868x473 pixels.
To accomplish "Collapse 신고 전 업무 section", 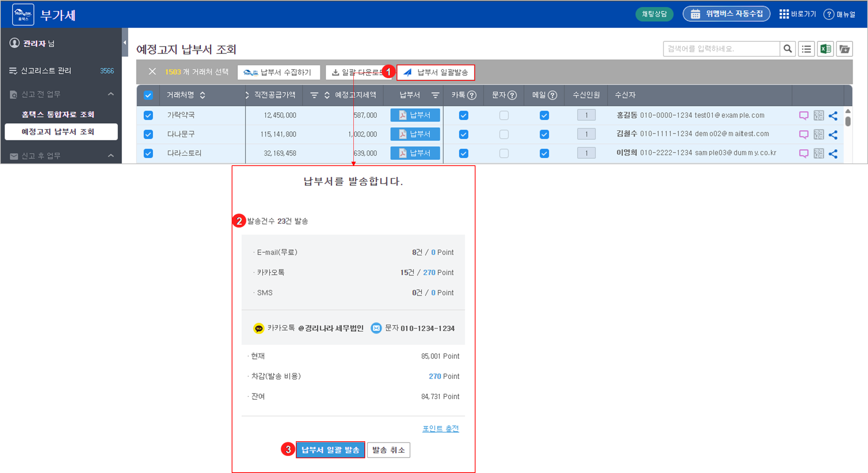I will coord(111,94).
